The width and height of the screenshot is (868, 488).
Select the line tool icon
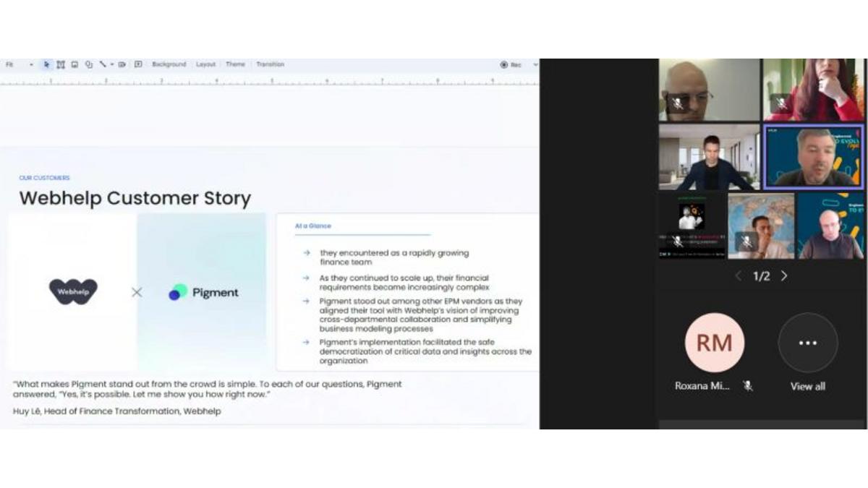click(x=103, y=64)
